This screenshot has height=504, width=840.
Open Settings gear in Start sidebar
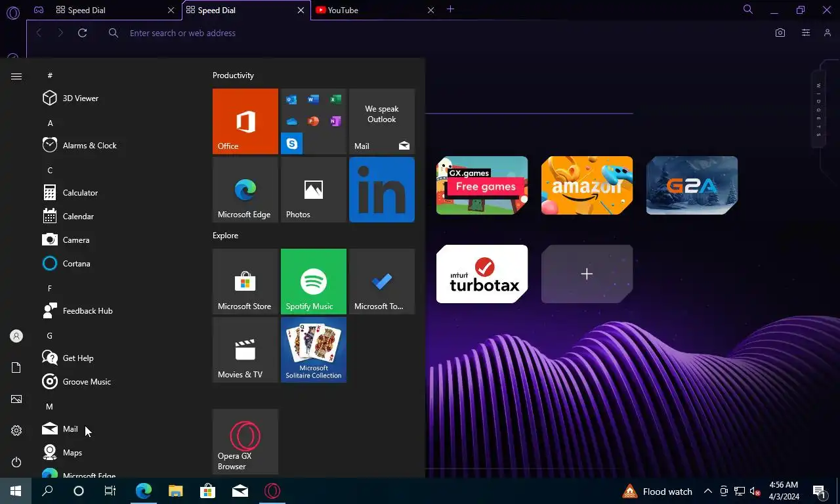(16, 430)
